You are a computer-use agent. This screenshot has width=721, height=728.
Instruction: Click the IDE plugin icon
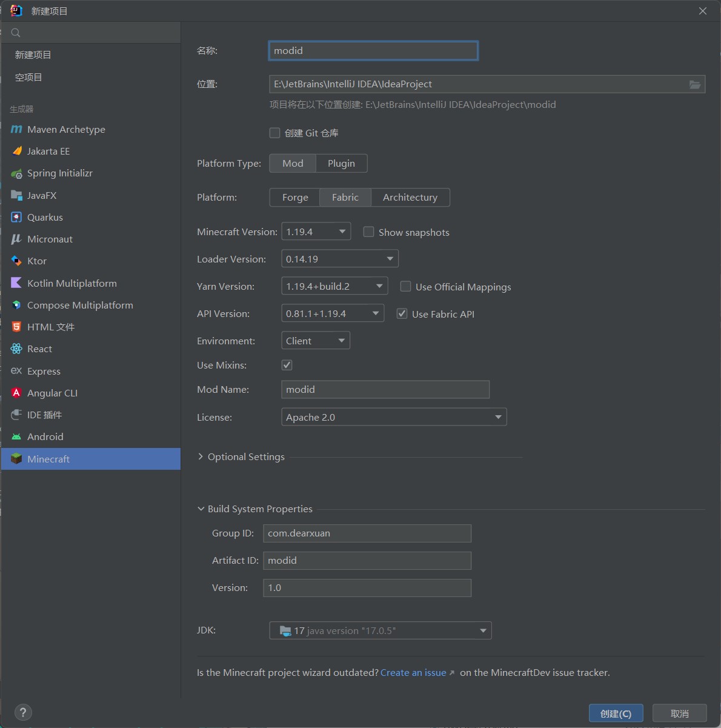[16, 415]
